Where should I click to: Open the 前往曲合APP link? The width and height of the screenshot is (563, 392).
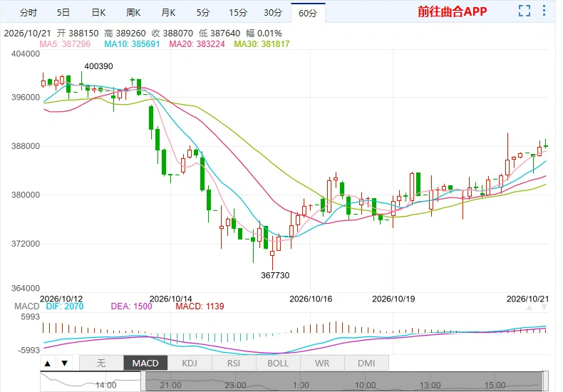tap(452, 11)
